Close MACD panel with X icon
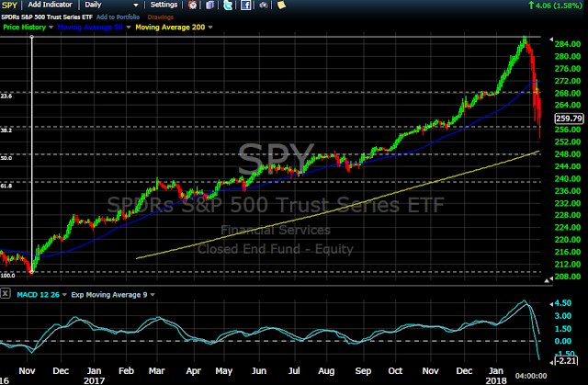588x385 pixels. 6,293
